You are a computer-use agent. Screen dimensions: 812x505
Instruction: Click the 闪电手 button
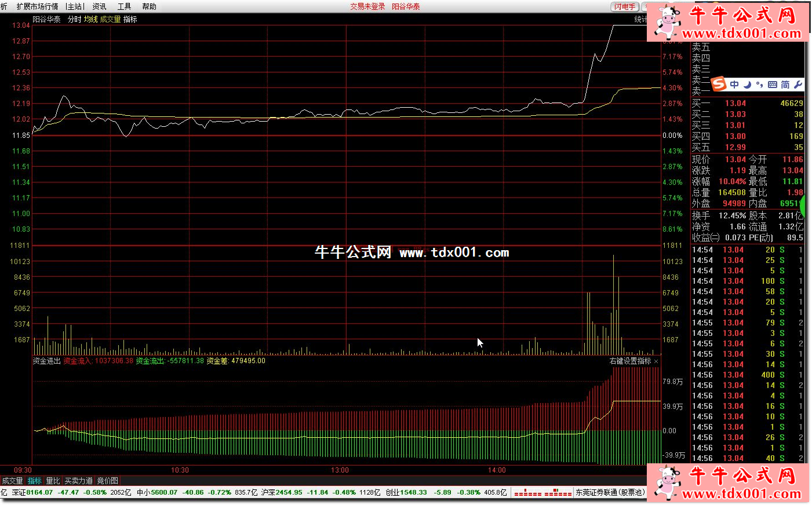pos(625,6)
